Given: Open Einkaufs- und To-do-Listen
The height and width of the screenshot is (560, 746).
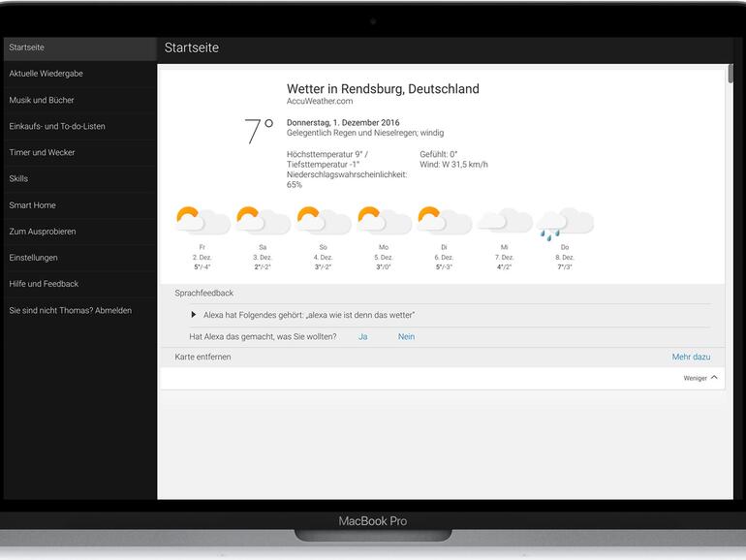Looking at the screenshot, I should [x=79, y=126].
